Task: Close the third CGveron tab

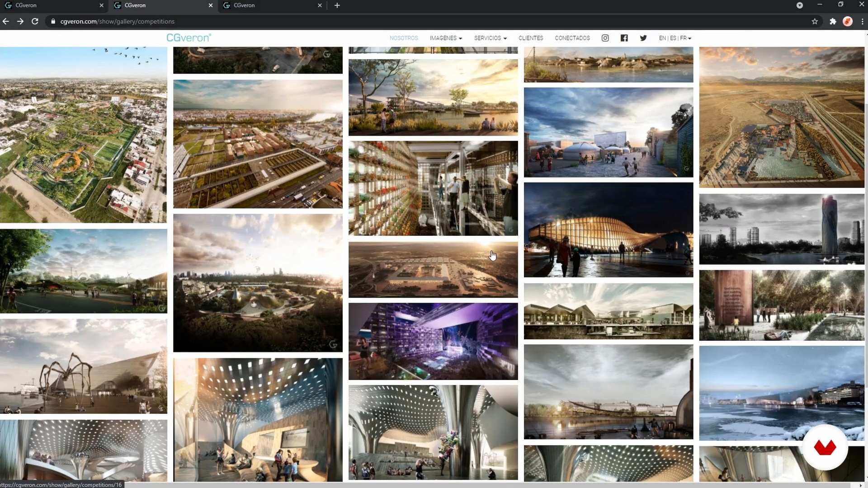Action: click(x=320, y=5)
